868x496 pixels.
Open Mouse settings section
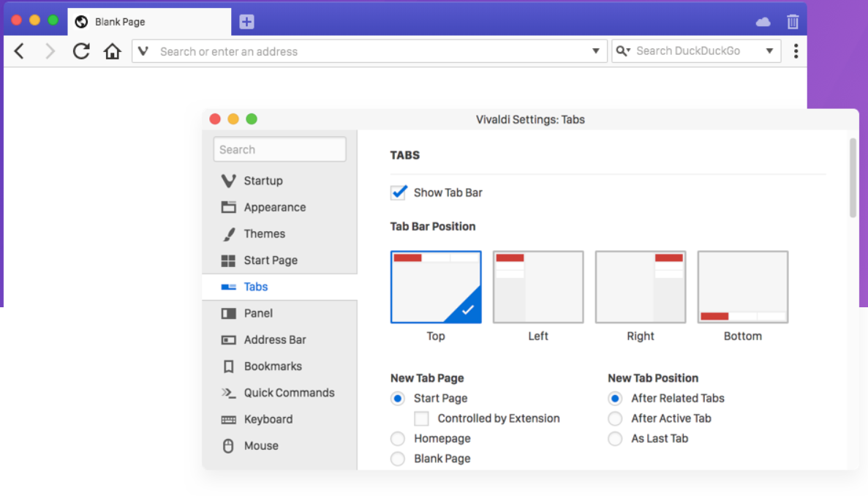279,446
